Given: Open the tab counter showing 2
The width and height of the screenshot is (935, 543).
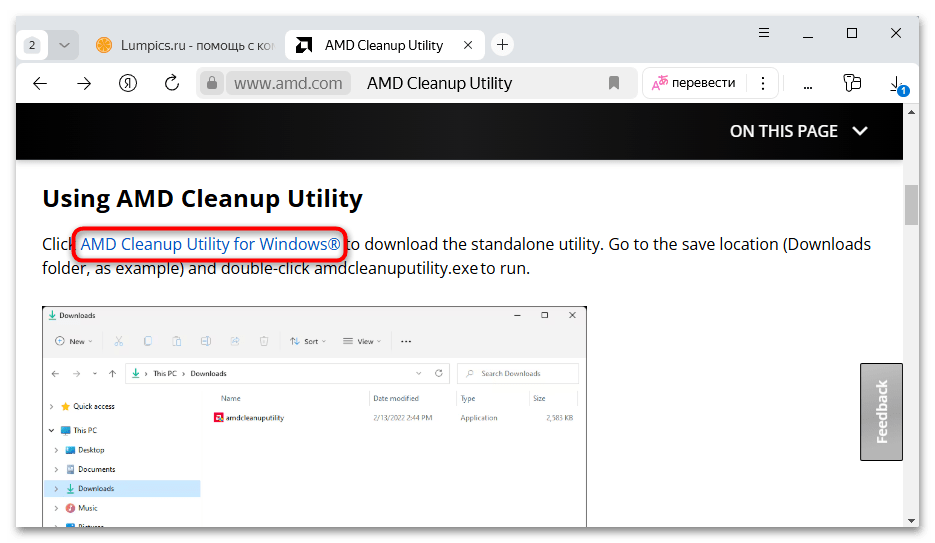Looking at the screenshot, I should (x=32, y=45).
